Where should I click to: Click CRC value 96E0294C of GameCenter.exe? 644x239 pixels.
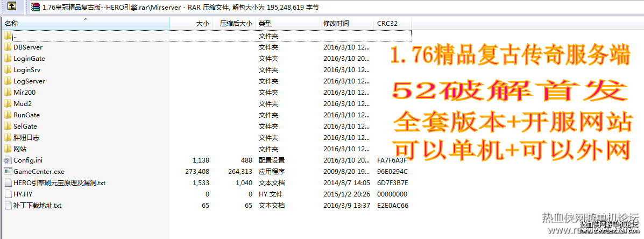tap(392, 171)
